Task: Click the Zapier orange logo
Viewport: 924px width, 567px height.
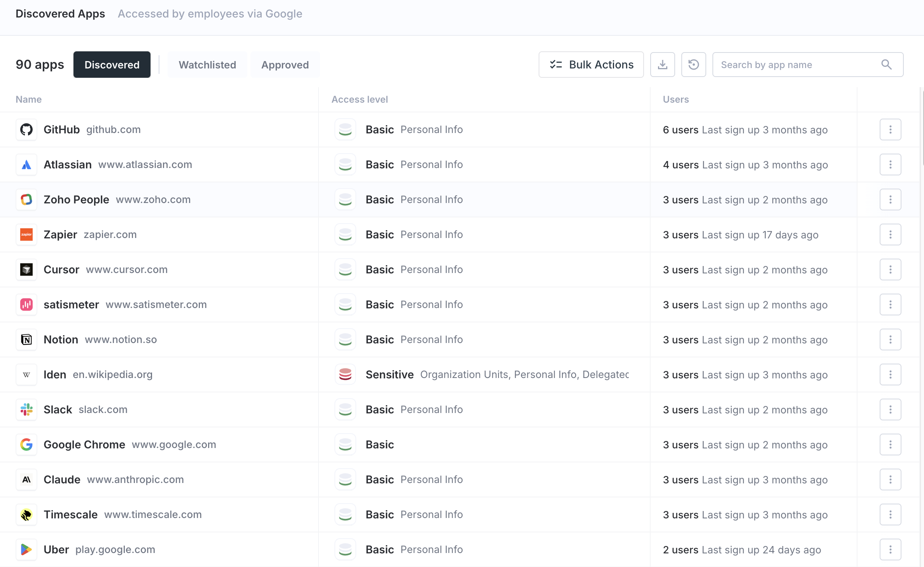Action: click(x=26, y=234)
